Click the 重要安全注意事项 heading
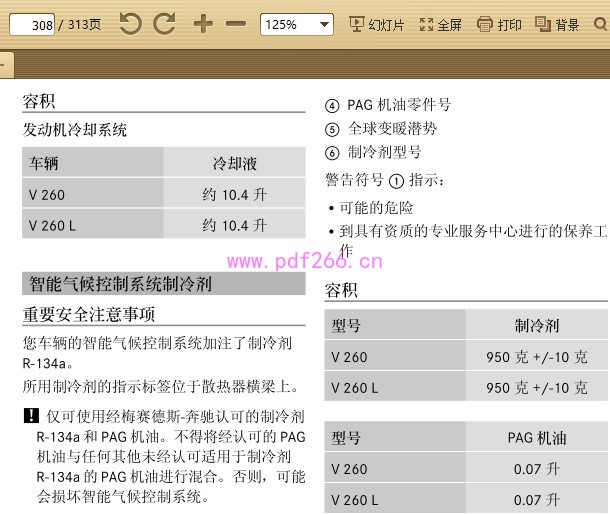610x515 pixels. tap(89, 314)
